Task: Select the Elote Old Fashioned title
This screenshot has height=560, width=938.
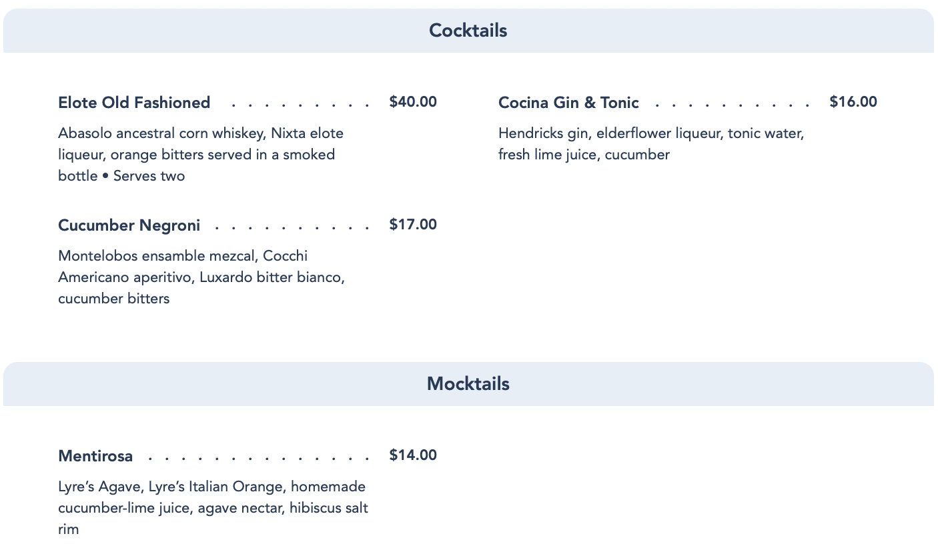Action: click(134, 103)
